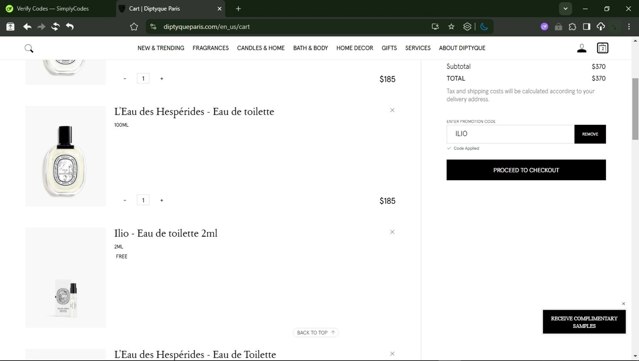Switch to the Verify Codes SimplyCodes tab
Viewport: 639px width, 361px height.
pos(53,9)
